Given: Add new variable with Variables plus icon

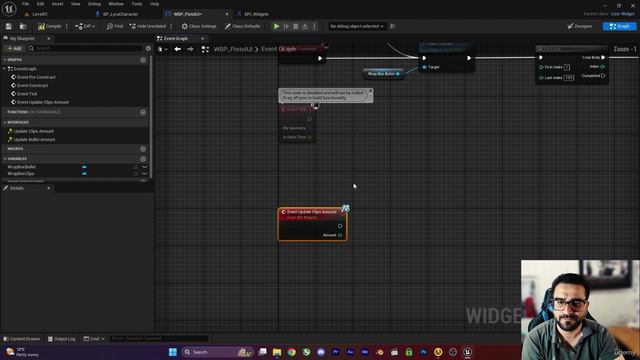Looking at the screenshot, I should (143, 159).
